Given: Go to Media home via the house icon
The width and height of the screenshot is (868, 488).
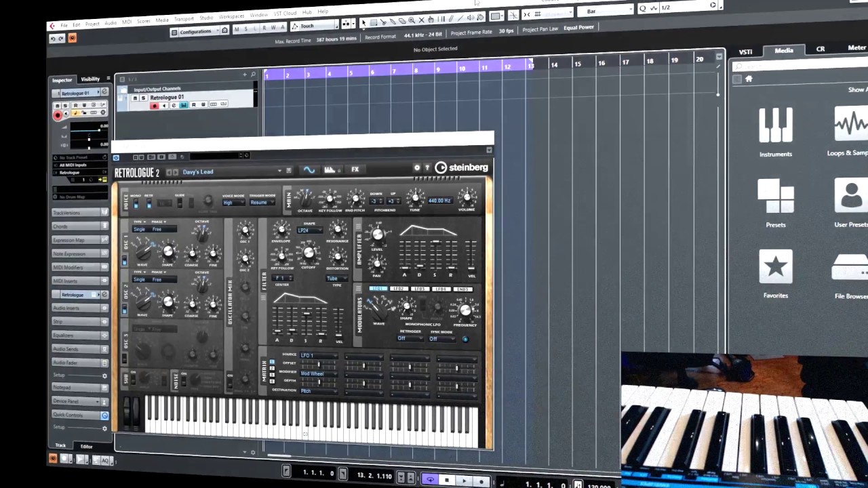Looking at the screenshot, I should click(749, 79).
